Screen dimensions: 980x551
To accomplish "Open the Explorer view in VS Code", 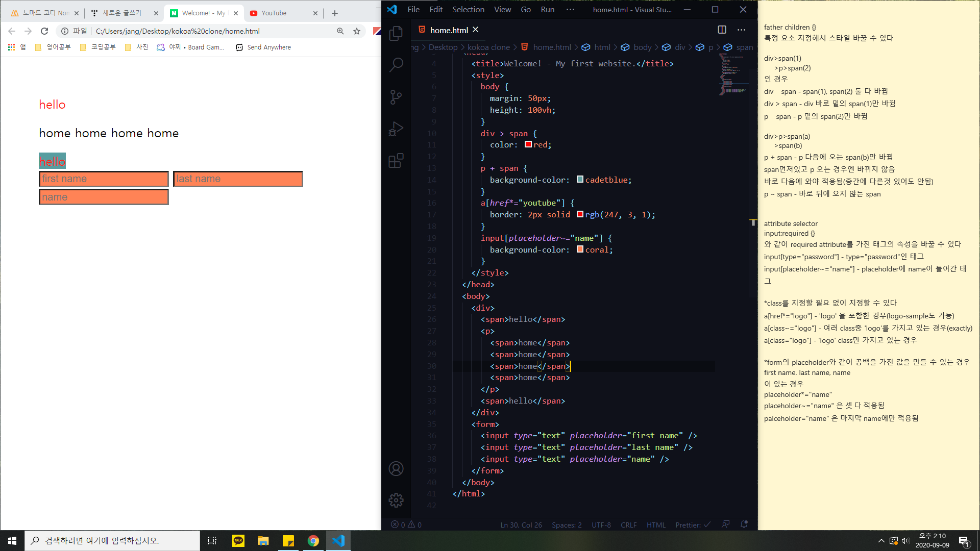I will (x=396, y=34).
